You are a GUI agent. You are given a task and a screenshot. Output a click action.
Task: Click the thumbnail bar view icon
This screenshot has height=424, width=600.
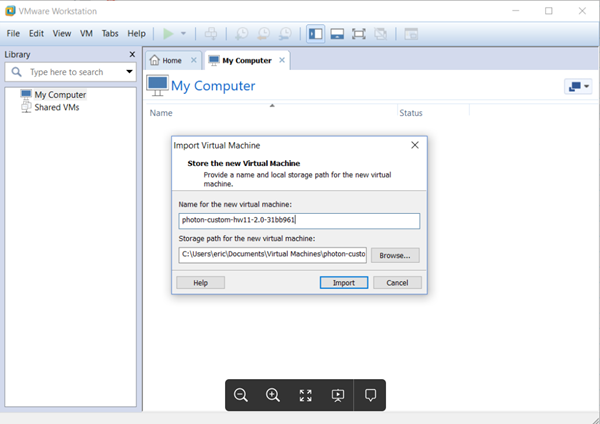338,33
